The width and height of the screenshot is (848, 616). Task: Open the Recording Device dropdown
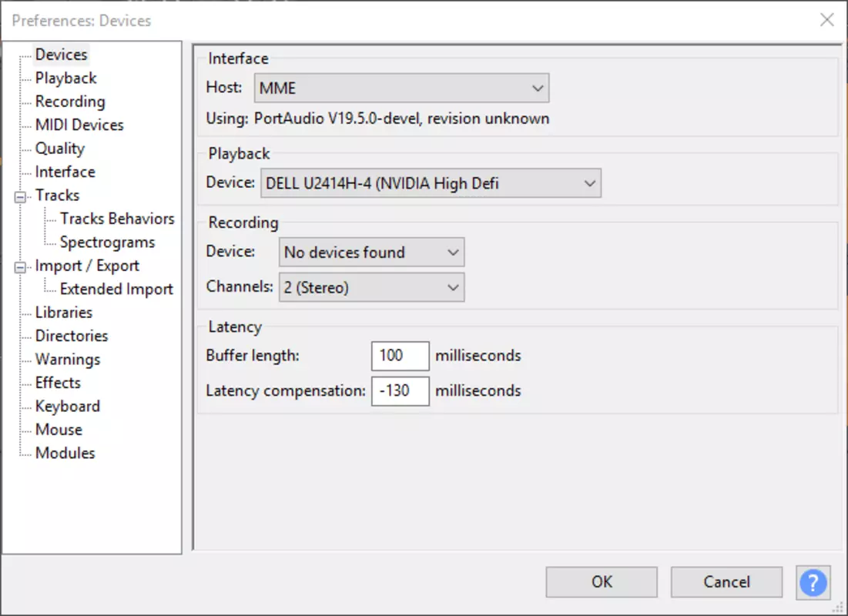tap(371, 252)
